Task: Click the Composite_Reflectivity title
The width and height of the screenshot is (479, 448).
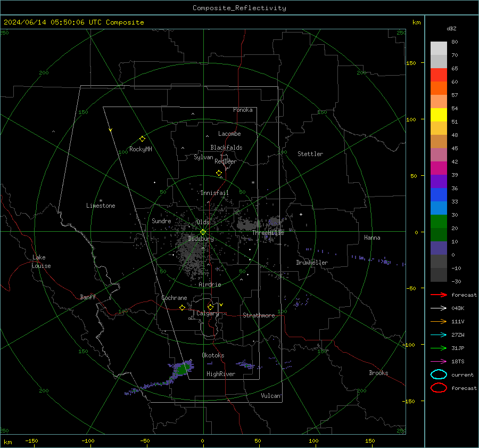Action: pyautogui.click(x=240, y=8)
